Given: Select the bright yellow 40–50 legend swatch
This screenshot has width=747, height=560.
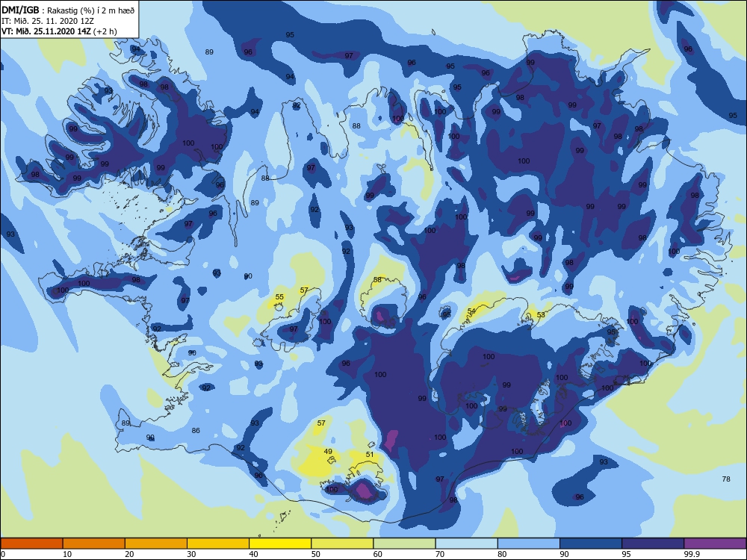Looking at the screenshot, I should point(280,544).
